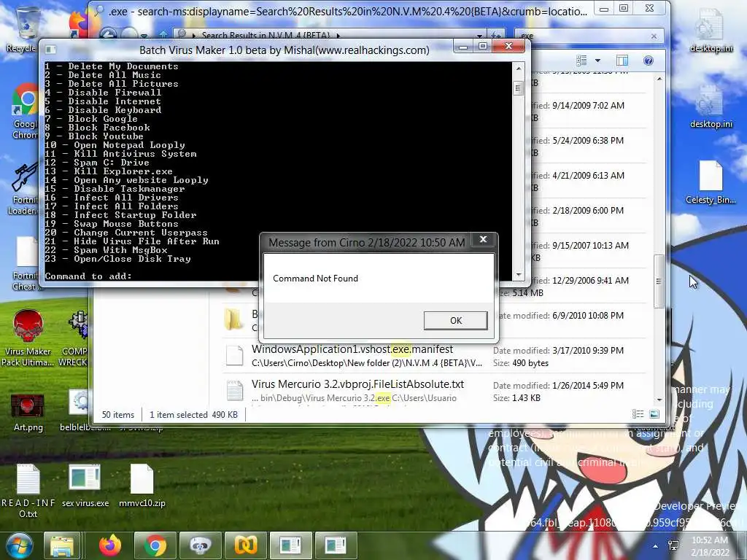Close the Message from Cirno dialog
The height and width of the screenshot is (560, 747).
(483, 239)
